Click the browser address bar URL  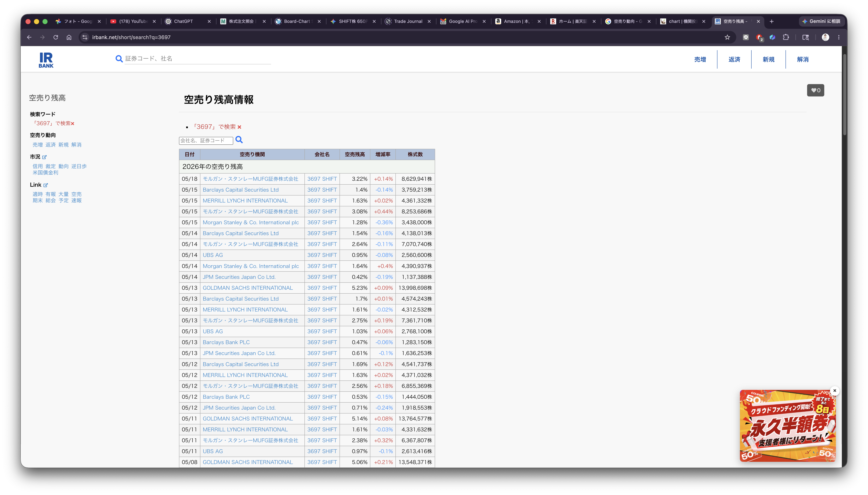pos(131,37)
